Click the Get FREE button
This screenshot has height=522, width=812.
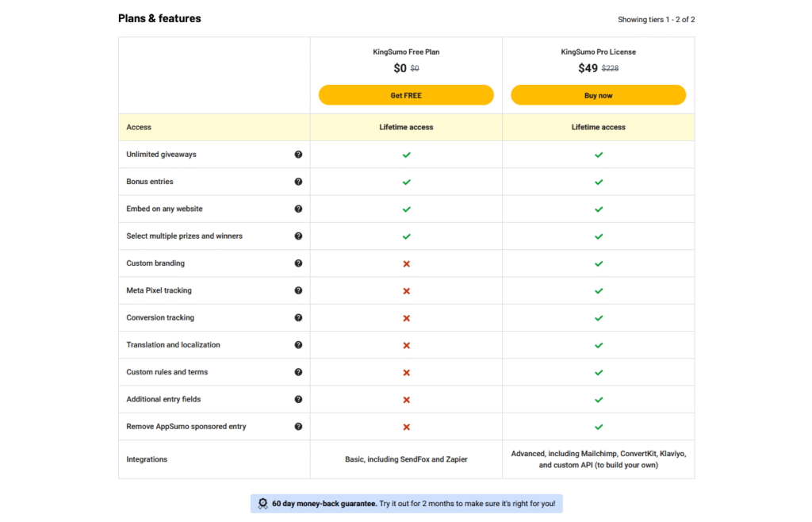point(406,95)
